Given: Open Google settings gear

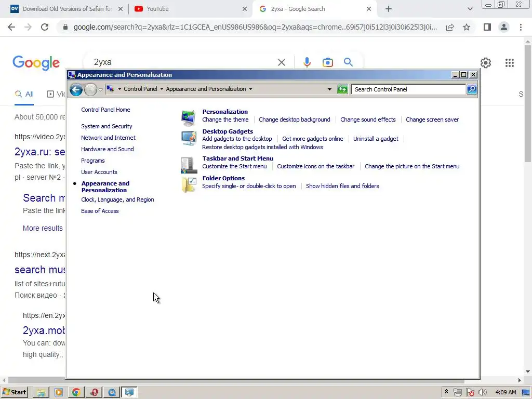Looking at the screenshot, I should click(x=486, y=63).
